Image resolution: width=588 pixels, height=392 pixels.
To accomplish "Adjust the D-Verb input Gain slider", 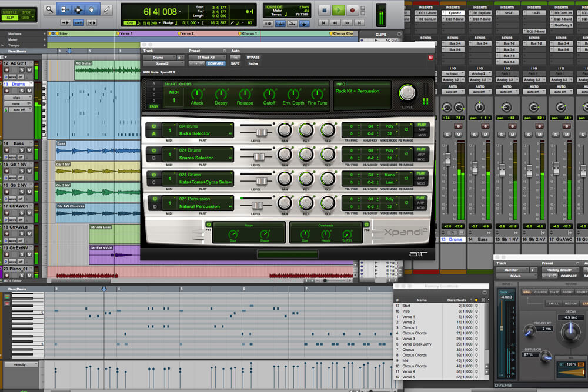I will coord(502,329).
